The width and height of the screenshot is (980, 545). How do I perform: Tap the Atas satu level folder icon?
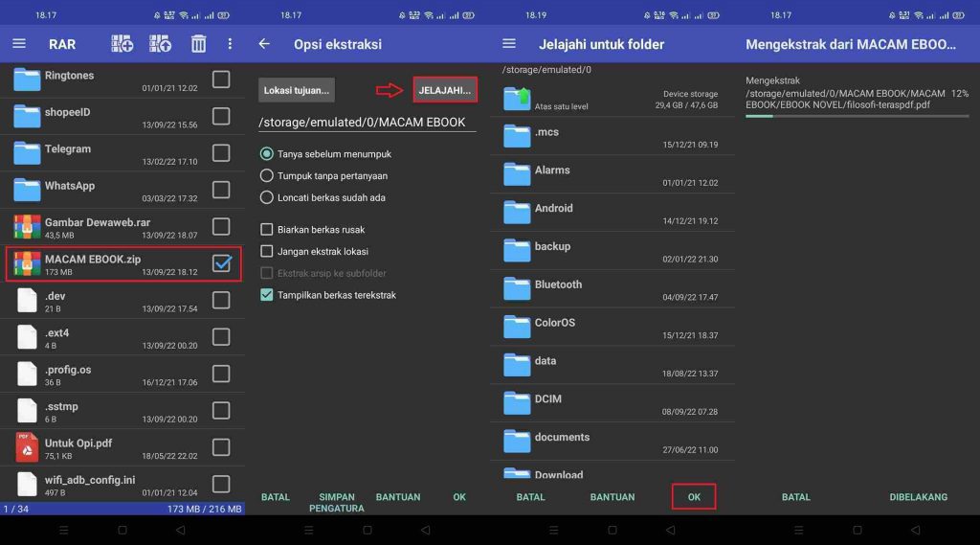coord(517,99)
